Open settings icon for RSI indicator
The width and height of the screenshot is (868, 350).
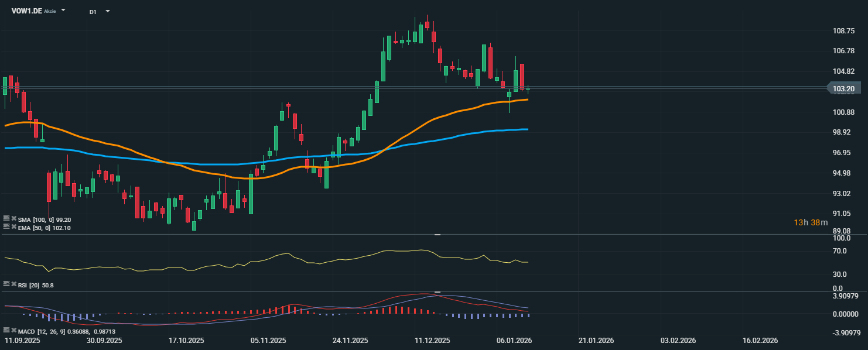(x=6, y=283)
